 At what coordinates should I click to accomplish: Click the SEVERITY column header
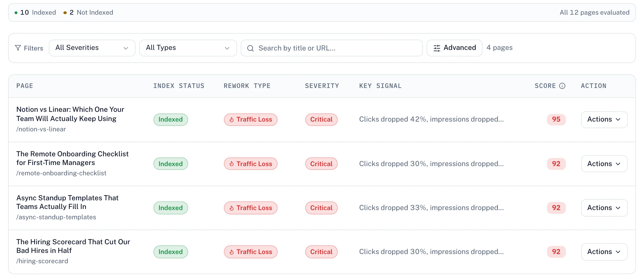[x=322, y=86]
